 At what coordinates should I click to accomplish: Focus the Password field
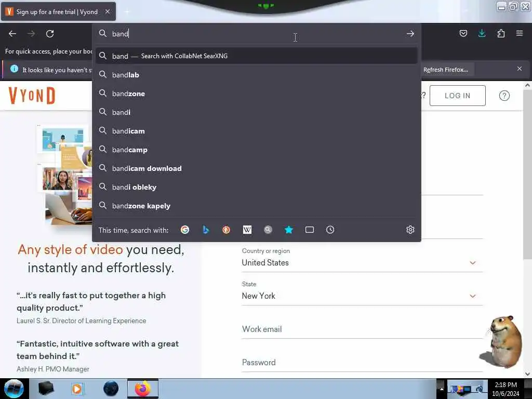coord(362,362)
